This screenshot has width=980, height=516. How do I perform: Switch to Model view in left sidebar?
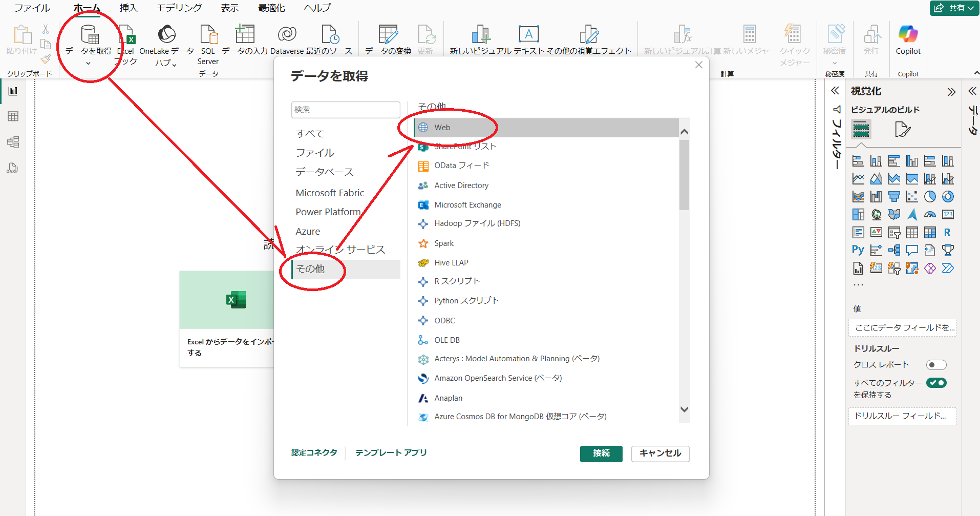[13, 142]
